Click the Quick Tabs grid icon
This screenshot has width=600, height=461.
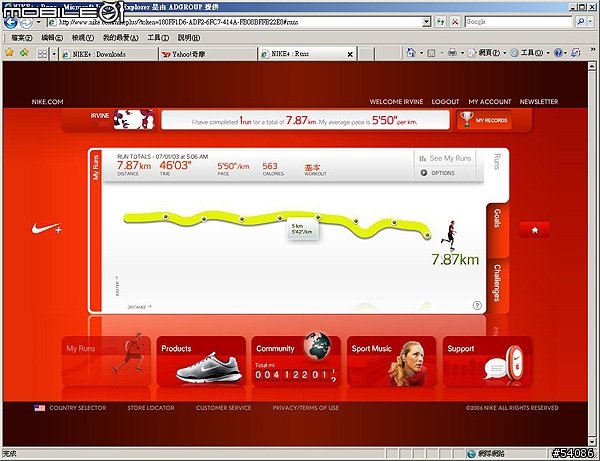click(x=42, y=54)
